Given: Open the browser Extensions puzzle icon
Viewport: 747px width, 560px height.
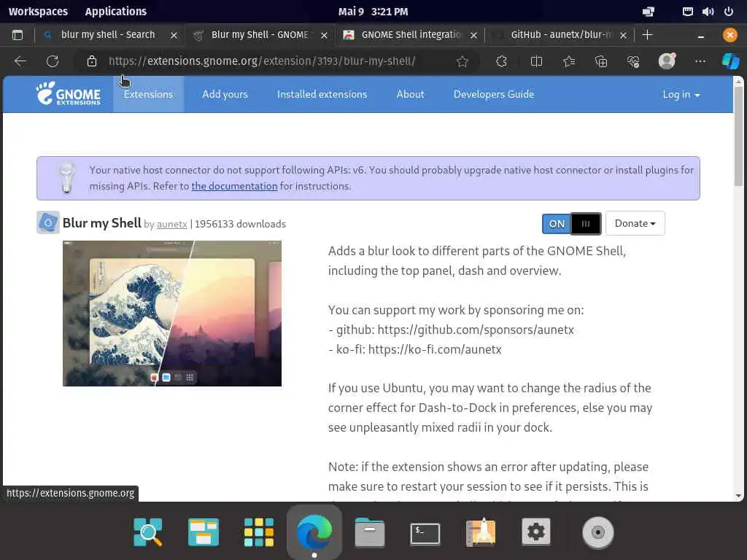Looking at the screenshot, I should point(501,61).
